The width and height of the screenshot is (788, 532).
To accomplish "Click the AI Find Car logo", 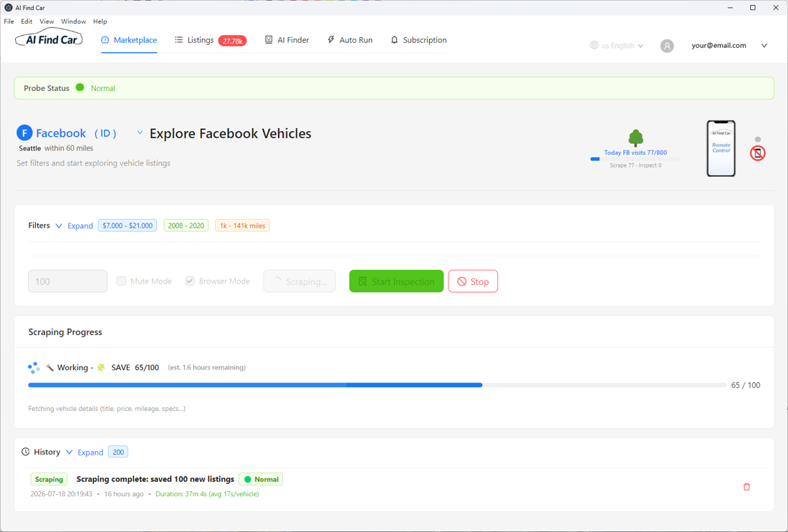I will point(49,39).
